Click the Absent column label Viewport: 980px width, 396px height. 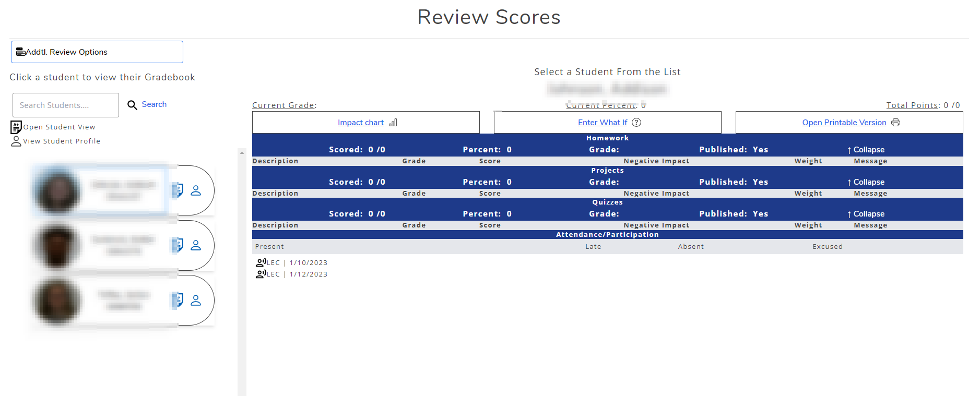691,247
